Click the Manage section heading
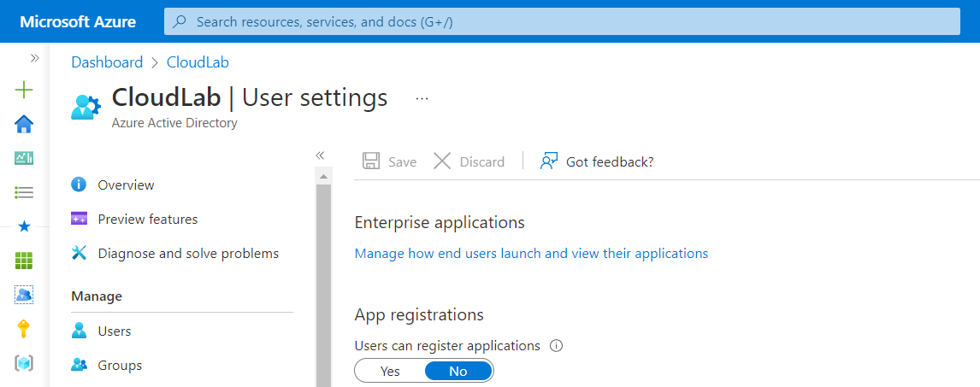The width and height of the screenshot is (980, 387). 97,296
